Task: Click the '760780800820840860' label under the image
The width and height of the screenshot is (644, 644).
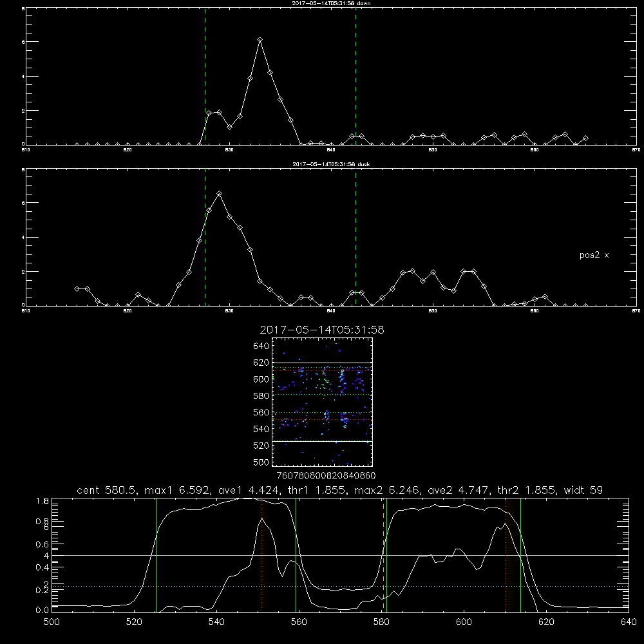Action: click(x=326, y=476)
